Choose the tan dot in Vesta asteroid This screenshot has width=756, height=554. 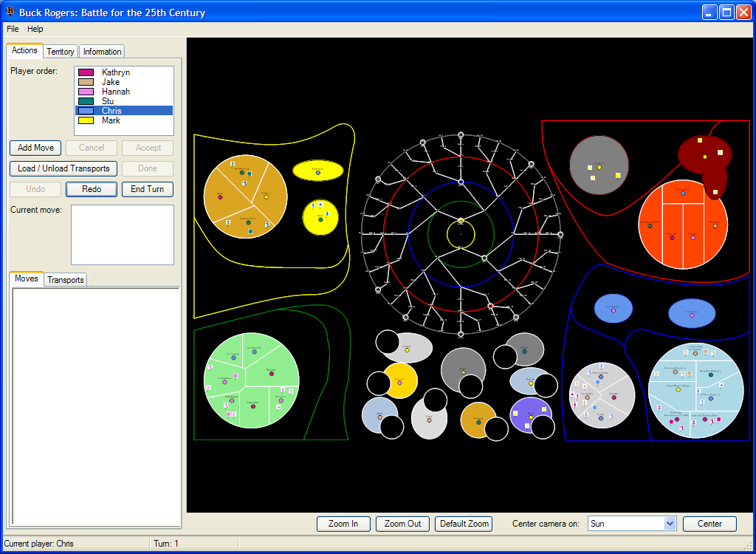(429, 420)
